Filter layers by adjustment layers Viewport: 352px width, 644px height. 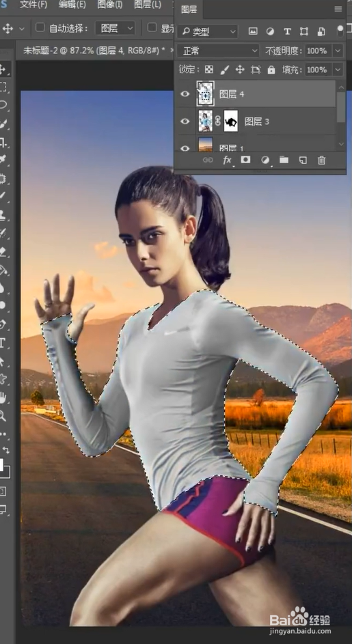click(x=270, y=31)
